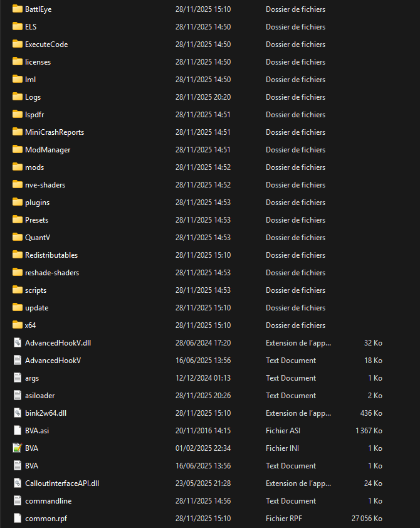Select the lml folder icon
Viewport: 420px width, 528px height.
click(x=17, y=79)
